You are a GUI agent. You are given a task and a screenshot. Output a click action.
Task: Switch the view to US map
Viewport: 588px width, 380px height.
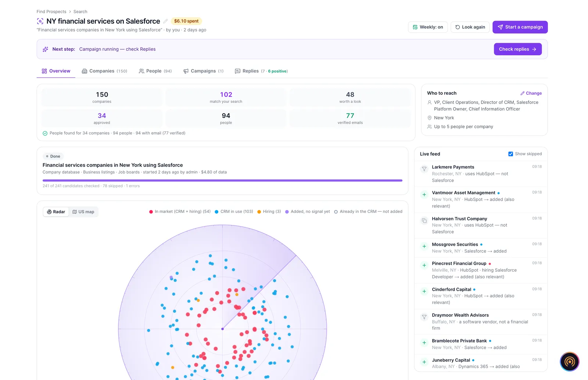point(83,212)
